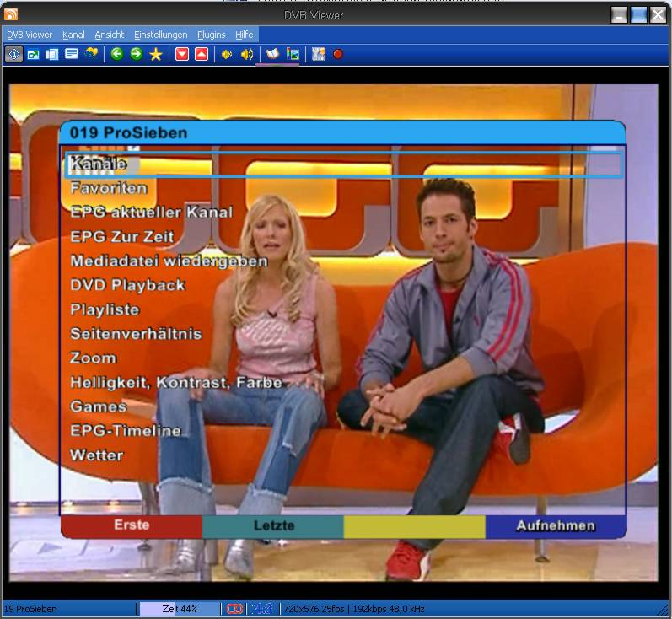
Task: Select the Zoom OSD entry
Action: (x=93, y=358)
